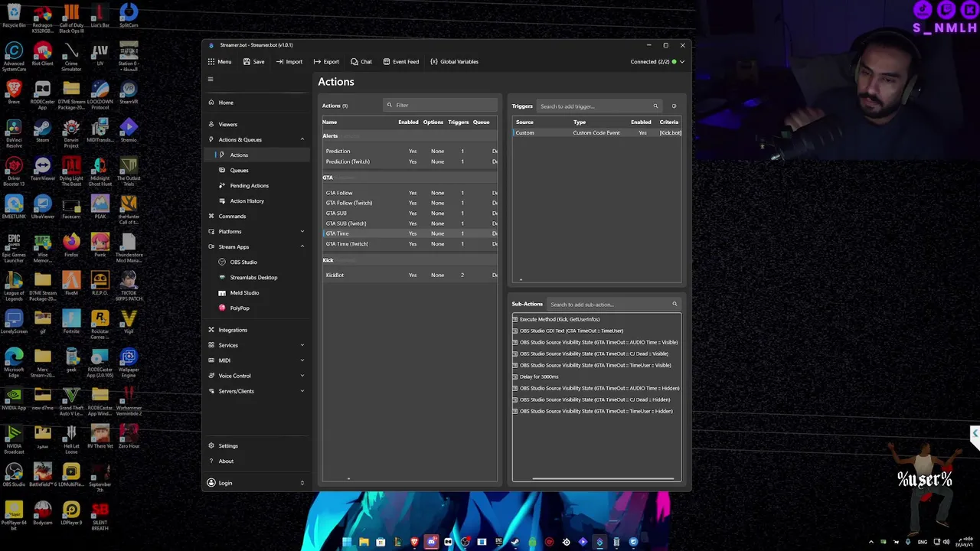This screenshot has width=980, height=551.
Task: Expand the Platforms section chevron
Action: pyautogui.click(x=302, y=231)
